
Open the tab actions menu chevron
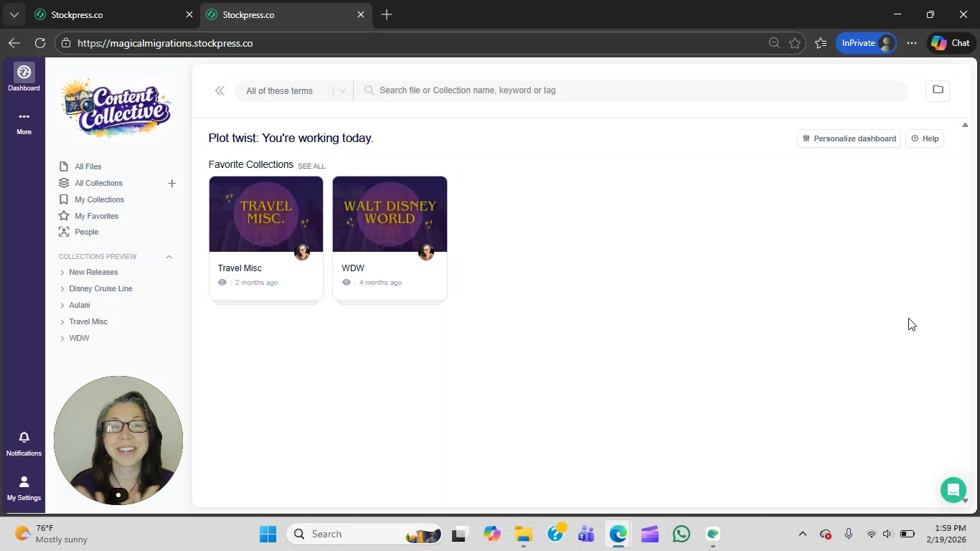pos(14,14)
